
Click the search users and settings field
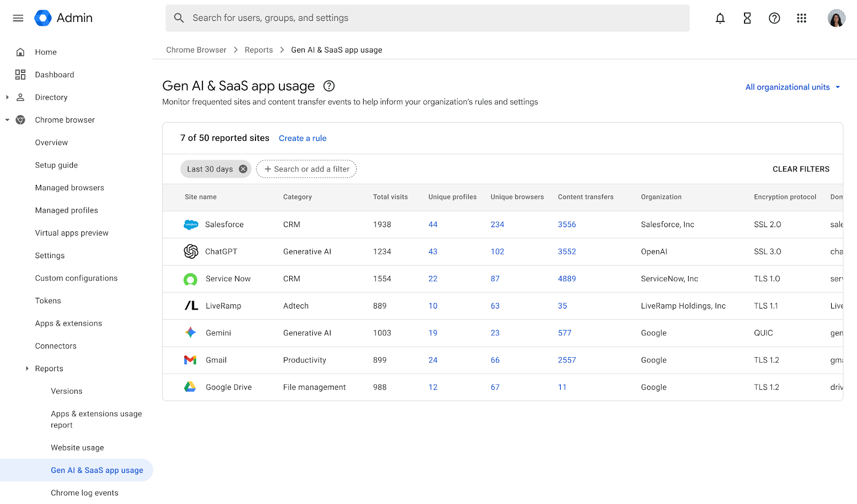pyautogui.click(x=427, y=18)
